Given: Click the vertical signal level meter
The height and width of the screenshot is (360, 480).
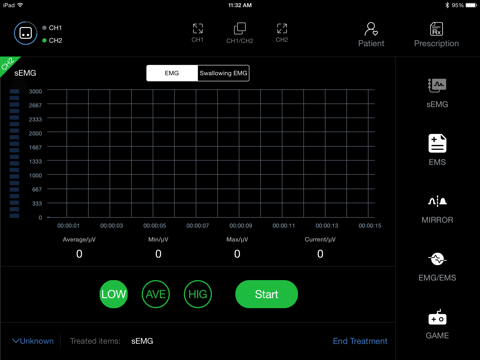Looking at the screenshot, I should click(14, 153).
